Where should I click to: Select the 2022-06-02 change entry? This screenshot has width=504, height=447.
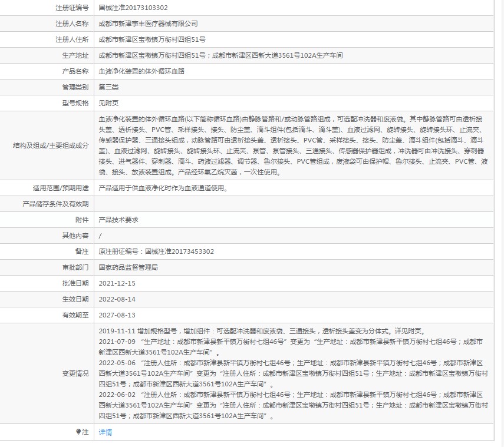click(x=293, y=405)
